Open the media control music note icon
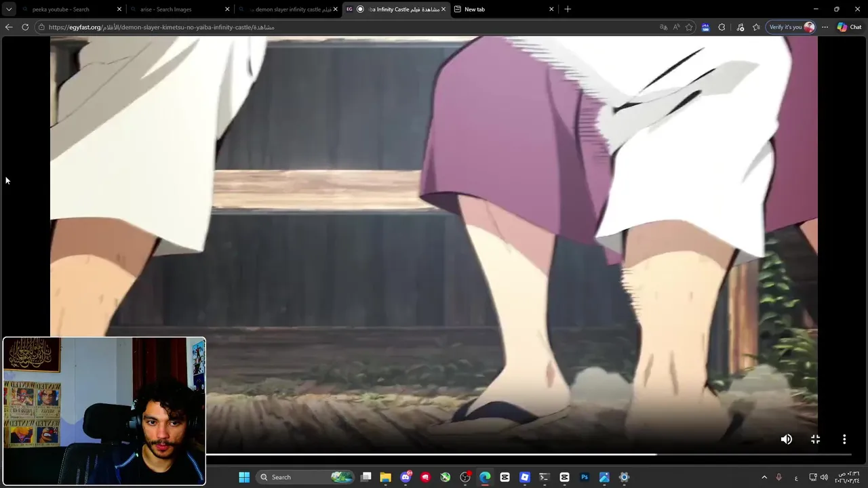Image resolution: width=868 pixels, height=488 pixels. 740,27
